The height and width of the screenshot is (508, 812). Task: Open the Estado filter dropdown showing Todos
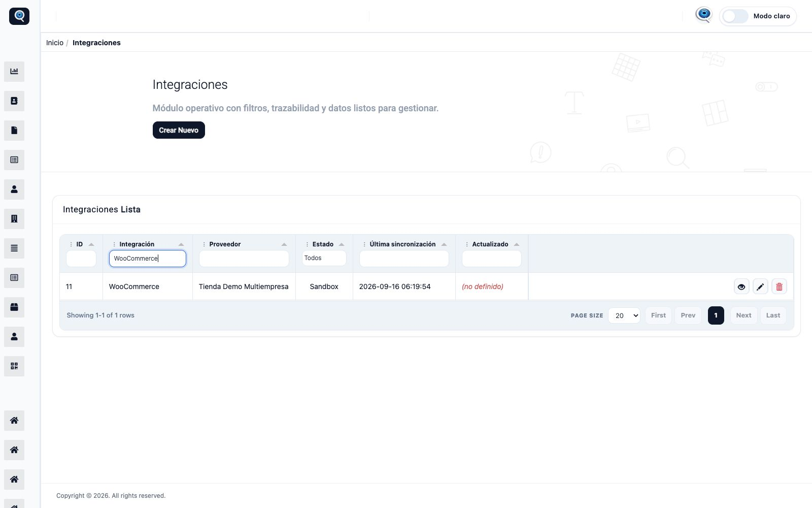click(324, 258)
